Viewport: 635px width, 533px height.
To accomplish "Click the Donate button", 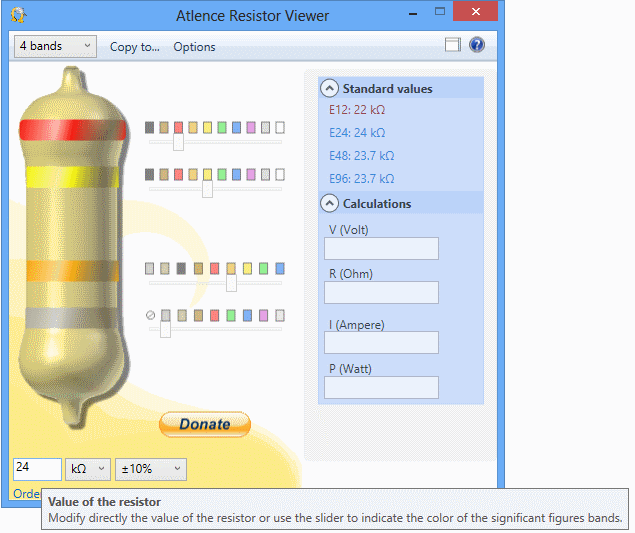I will [x=205, y=424].
